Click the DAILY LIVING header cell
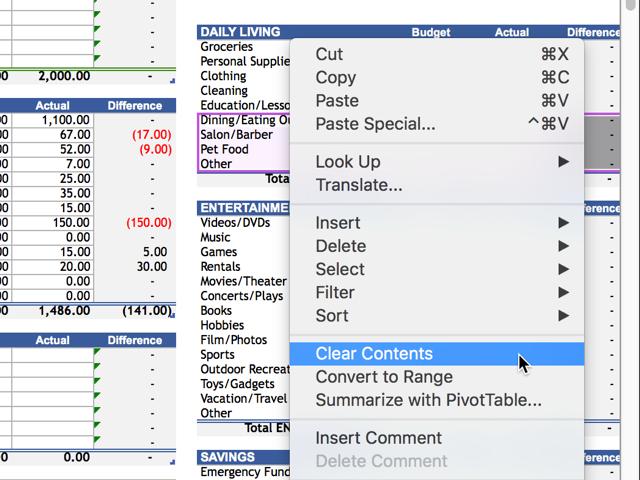The image size is (640, 480). (240, 32)
